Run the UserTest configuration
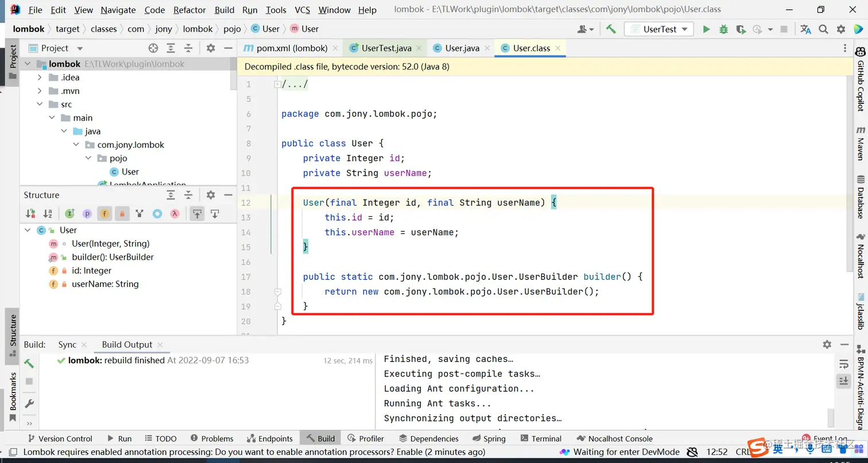868x463 pixels. tap(706, 29)
